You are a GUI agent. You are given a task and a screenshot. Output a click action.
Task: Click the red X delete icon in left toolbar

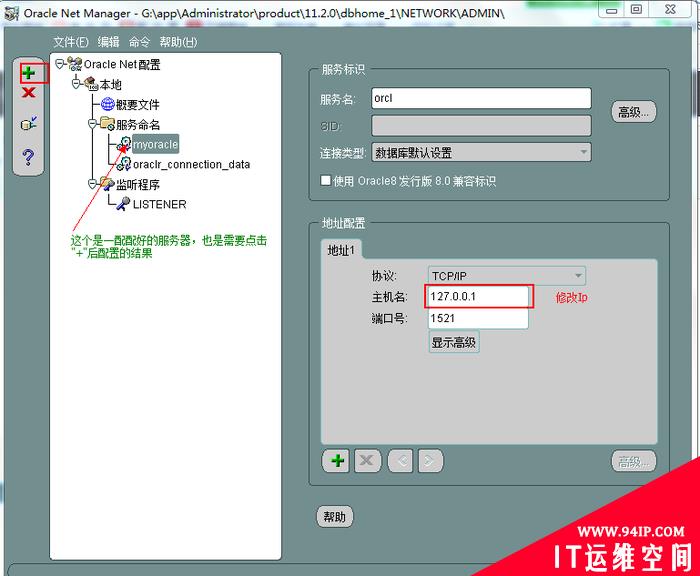pos(29,92)
